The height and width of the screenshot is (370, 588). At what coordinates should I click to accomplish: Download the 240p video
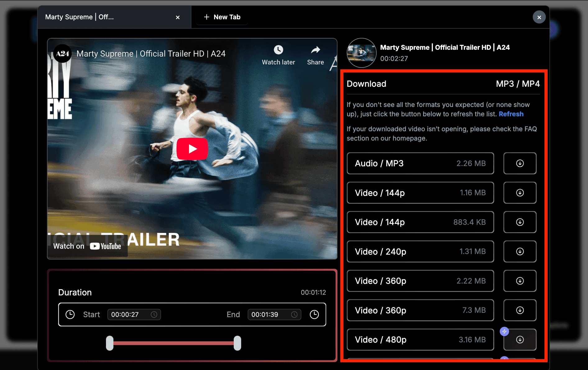click(520, 252)
